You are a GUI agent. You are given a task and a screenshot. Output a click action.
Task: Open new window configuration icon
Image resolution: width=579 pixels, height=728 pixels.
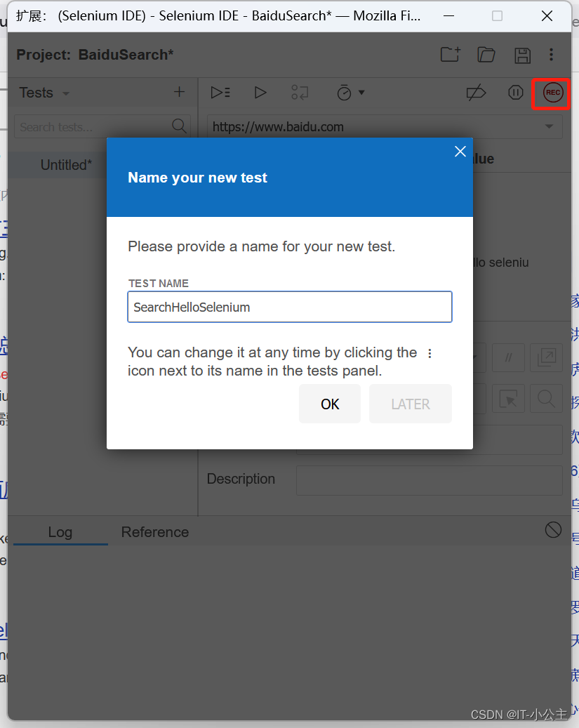(x=546, y=357)
